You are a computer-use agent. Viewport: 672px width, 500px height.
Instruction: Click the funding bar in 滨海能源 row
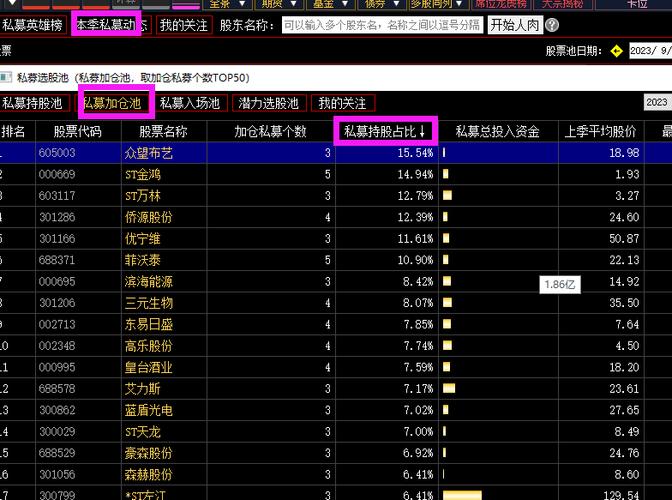447,281
